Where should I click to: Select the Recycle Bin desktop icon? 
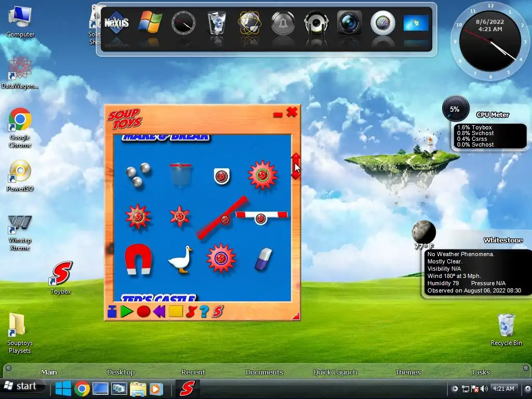(506, 330)
